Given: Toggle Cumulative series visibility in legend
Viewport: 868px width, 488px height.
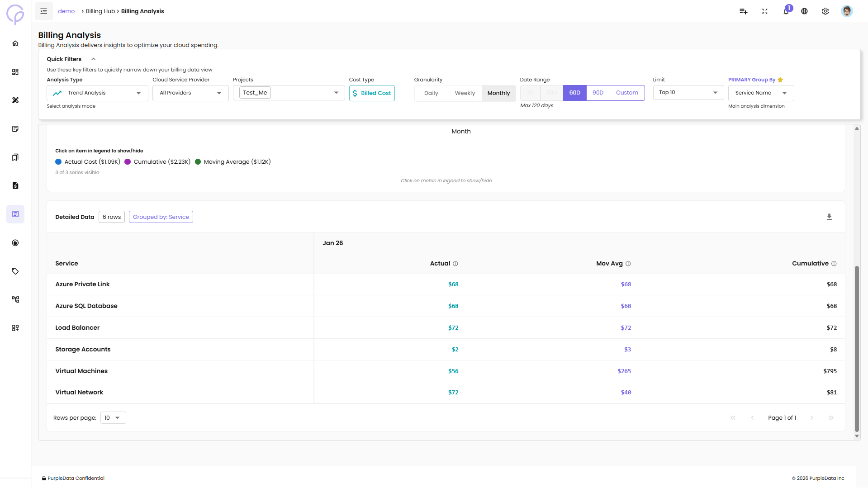Looking at the screenshot, I should 157,162.
